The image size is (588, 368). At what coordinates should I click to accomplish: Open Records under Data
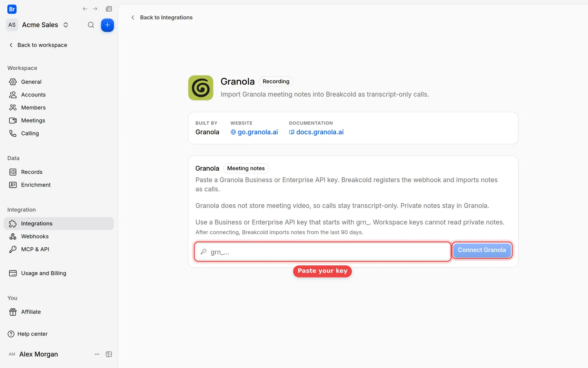[x=59, y=172]
